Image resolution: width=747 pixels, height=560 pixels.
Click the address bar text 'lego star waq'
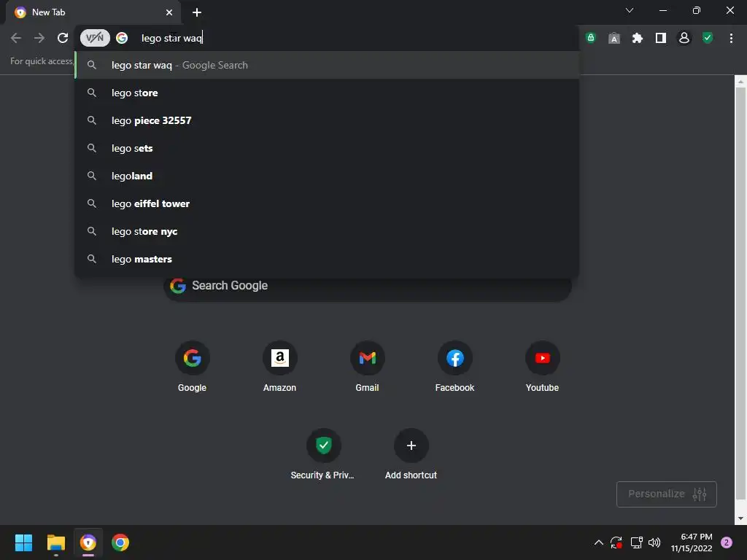[x=171, y=38]
